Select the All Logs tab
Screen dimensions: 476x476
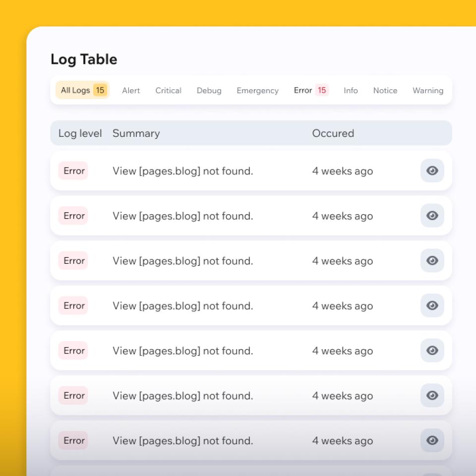pyautogui.click(x=82, y=90)
